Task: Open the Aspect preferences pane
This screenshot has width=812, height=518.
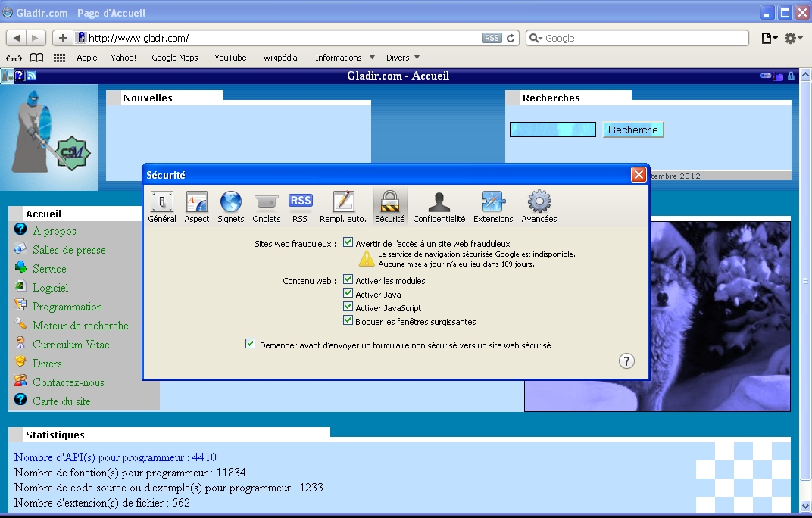Action: 197,206
